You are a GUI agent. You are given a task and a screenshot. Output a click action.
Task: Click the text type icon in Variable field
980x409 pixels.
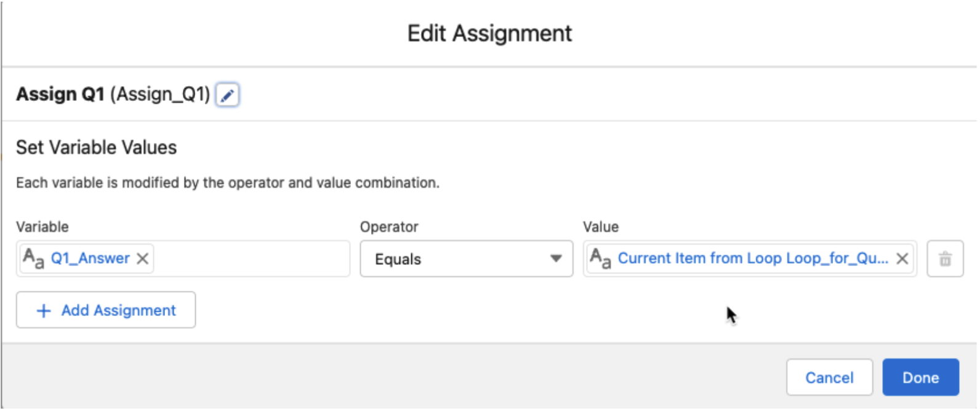point(33,258)
